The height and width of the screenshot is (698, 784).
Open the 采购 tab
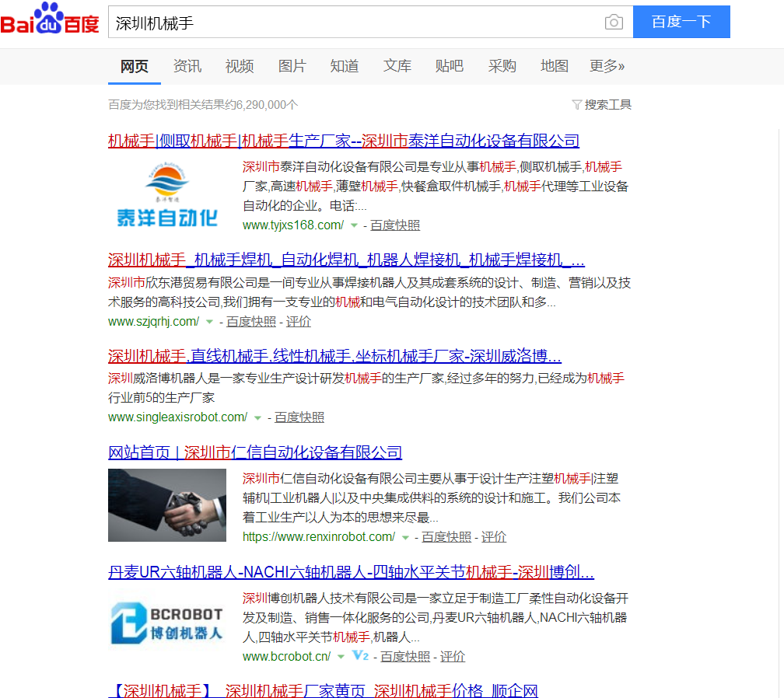502,66
